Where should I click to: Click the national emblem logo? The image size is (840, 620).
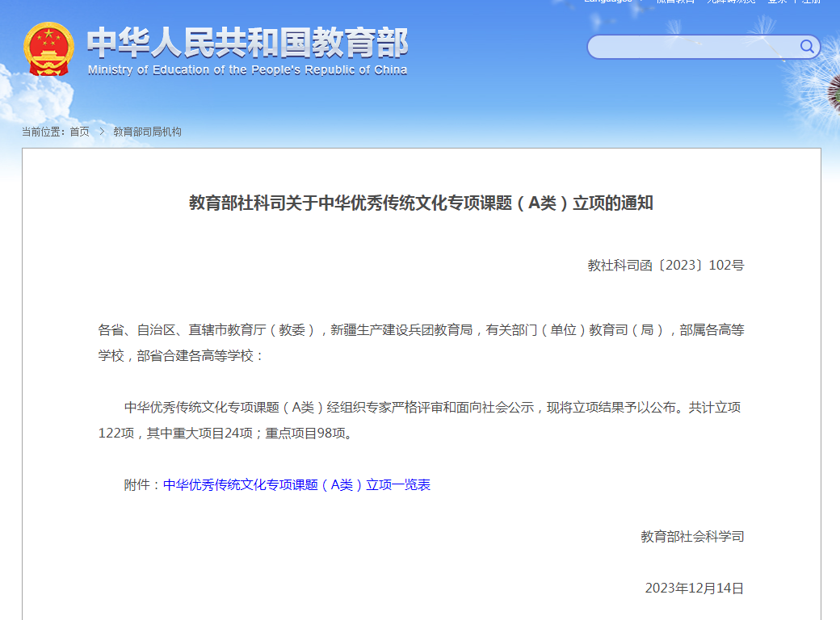coord(48,48)
